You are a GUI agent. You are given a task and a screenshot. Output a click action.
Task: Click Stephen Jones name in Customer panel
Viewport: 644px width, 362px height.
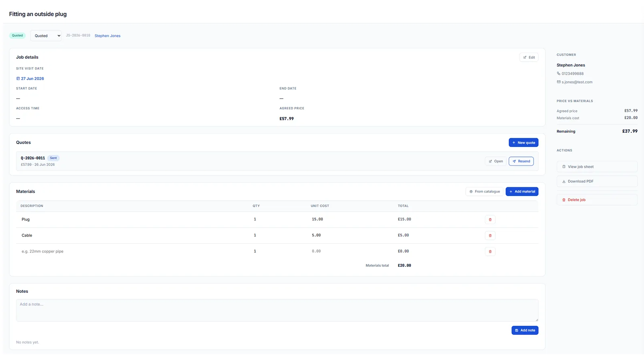571,65
